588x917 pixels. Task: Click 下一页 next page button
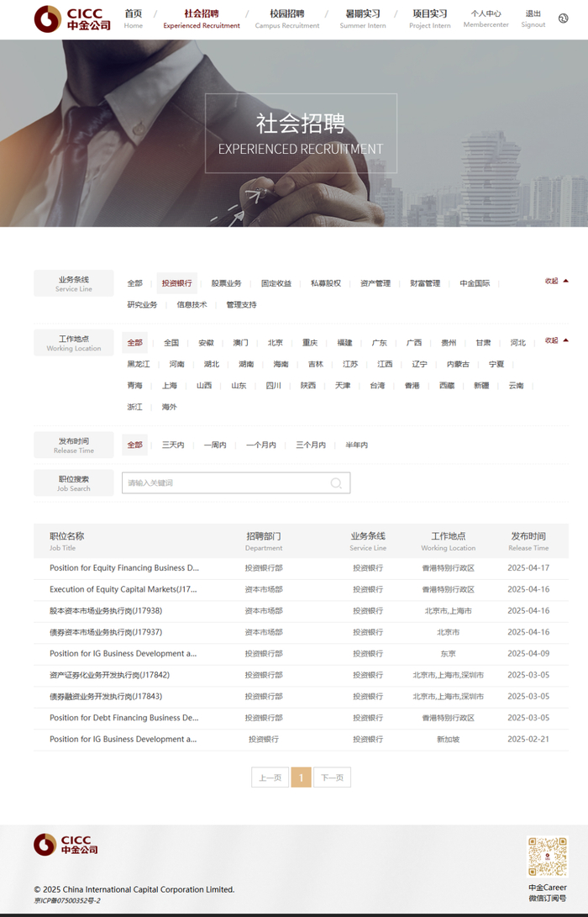[x=332, y=777]
